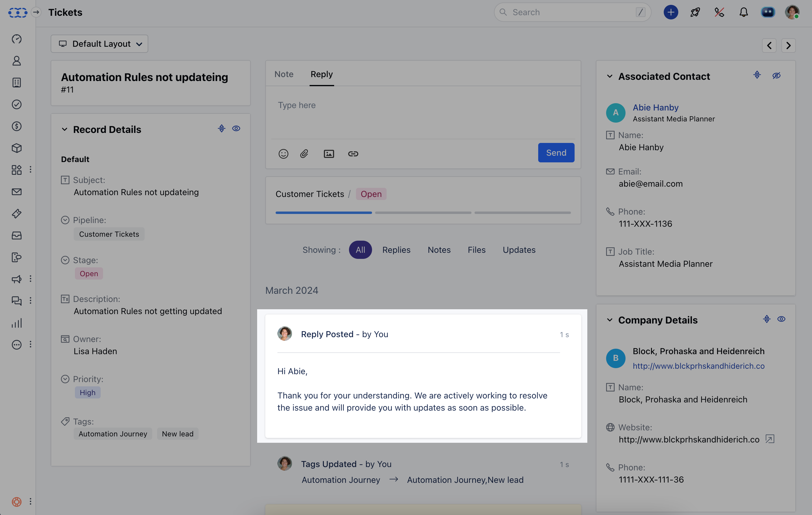Viewport: 812px width, 515px height.
Task: Open Tasks checkmark circle icon in sidebar
Action: coord(16,105)
